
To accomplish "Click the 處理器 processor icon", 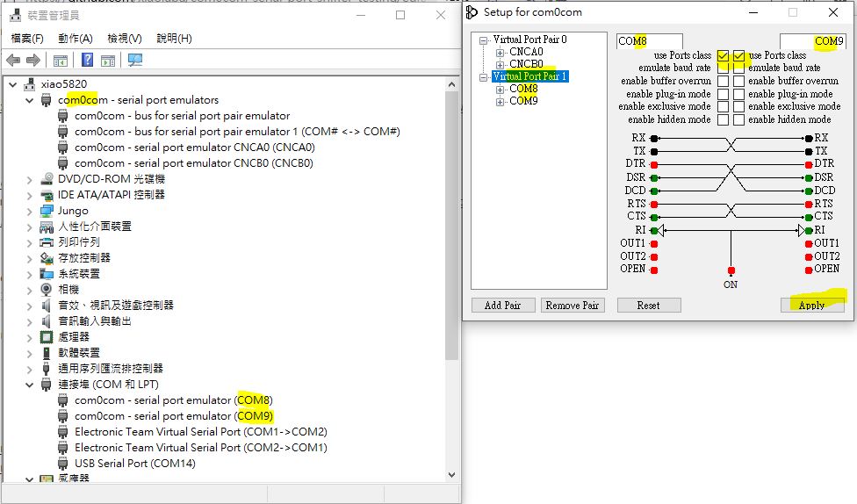I will (47, 336).
